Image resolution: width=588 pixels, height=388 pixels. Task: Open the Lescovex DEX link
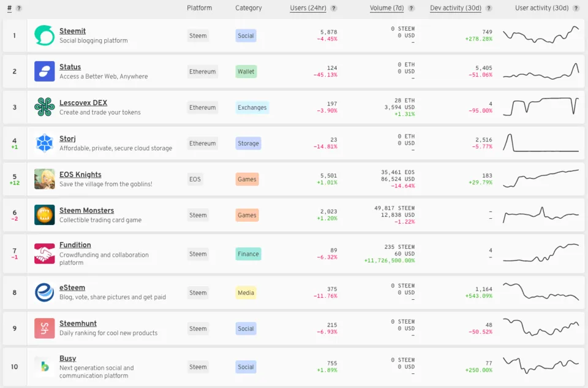point(83,102)
